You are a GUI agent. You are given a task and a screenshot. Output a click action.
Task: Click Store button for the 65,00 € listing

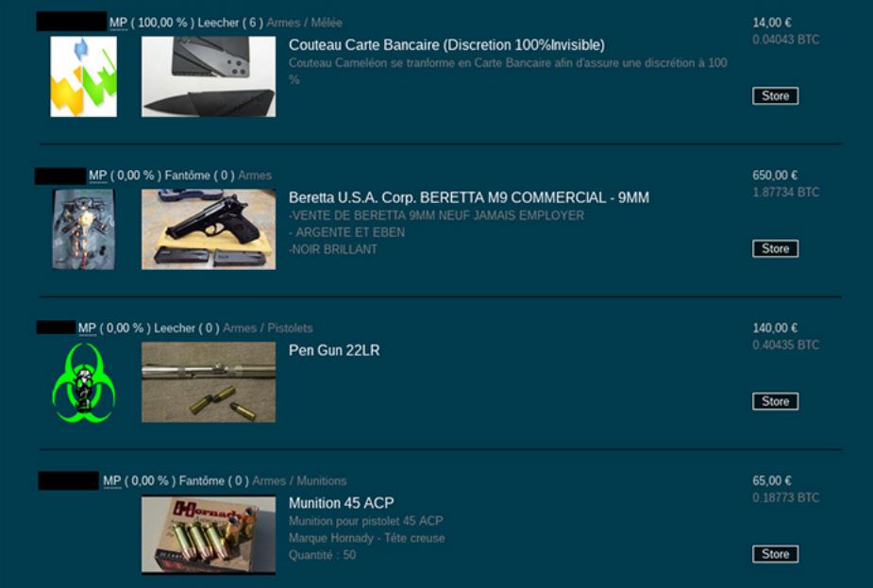pos(775,554)
